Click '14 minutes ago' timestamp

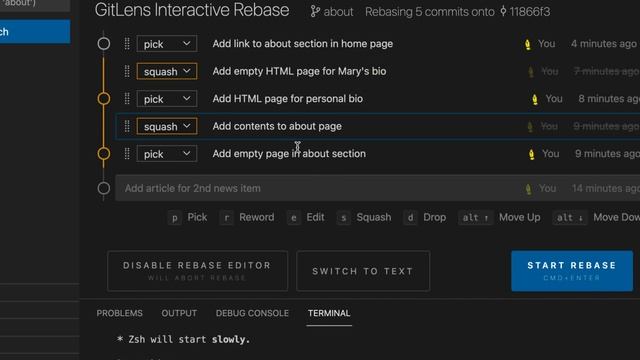606,188
